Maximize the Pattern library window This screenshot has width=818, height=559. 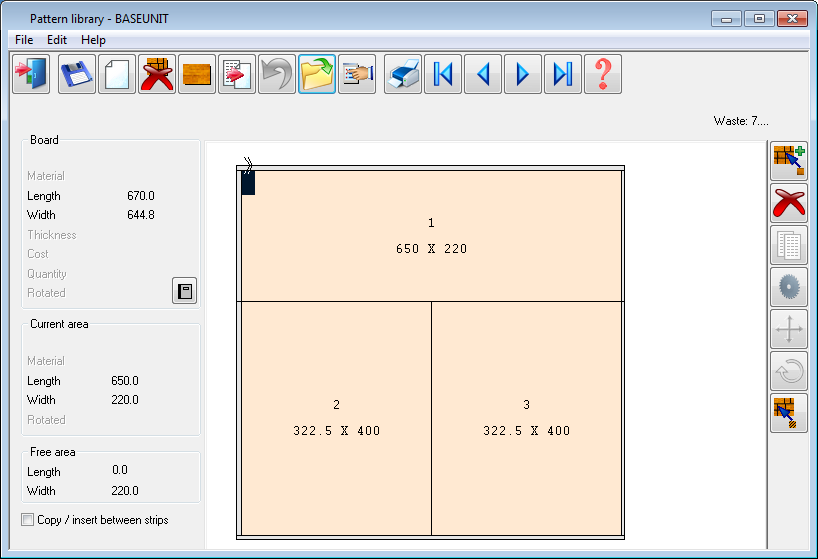[759, 19]
